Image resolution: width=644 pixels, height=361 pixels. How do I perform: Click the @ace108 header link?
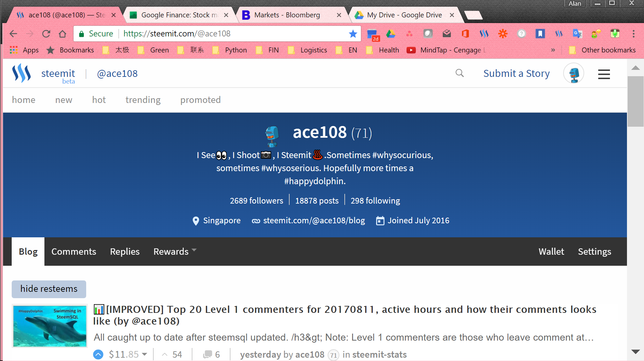pyautogui.click(x=117, y=74)
